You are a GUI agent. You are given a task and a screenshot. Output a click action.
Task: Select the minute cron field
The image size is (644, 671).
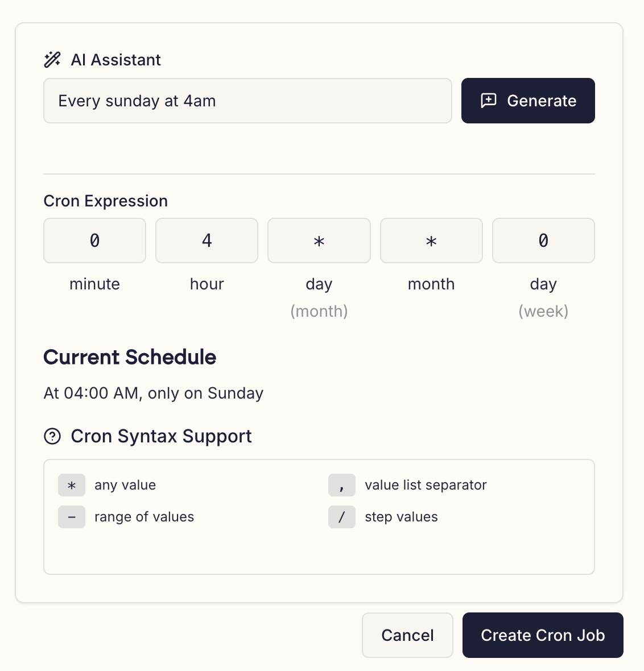(x=94, y=241)
